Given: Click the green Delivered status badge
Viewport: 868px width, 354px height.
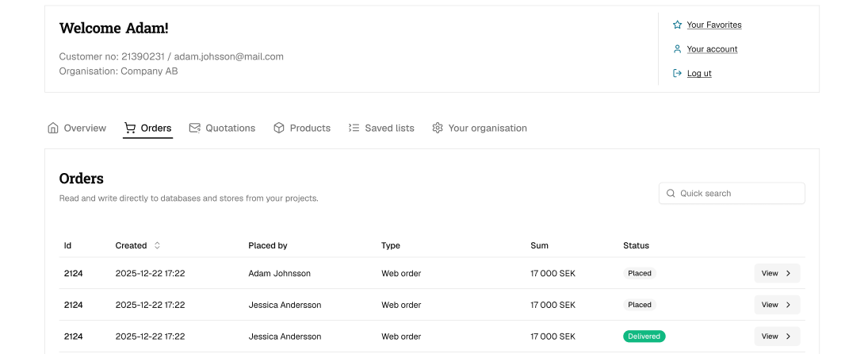Looking at the screenshot, I should (x=644, y=337).
